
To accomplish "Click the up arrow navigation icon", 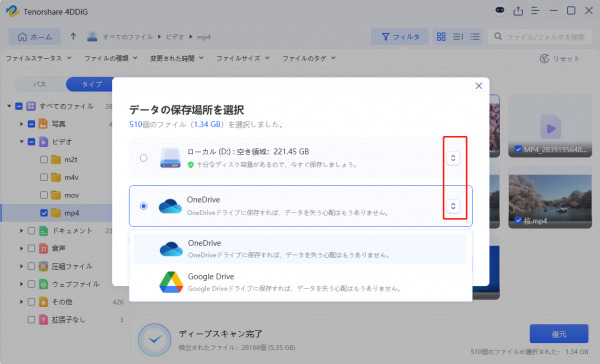I will 73,36.
